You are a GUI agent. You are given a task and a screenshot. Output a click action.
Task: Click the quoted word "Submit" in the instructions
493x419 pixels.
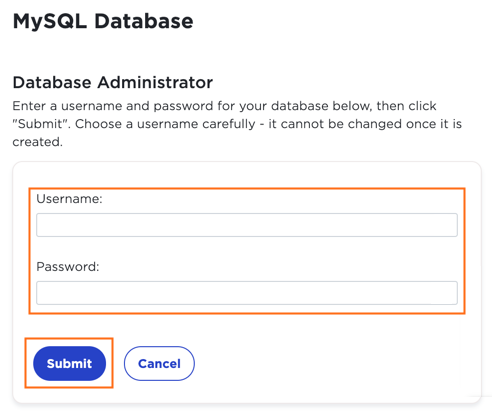40,124
